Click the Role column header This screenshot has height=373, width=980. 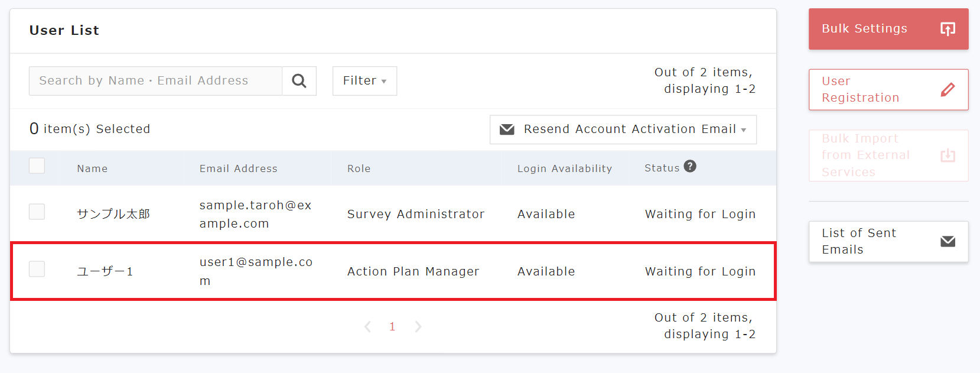click(359, 169)
